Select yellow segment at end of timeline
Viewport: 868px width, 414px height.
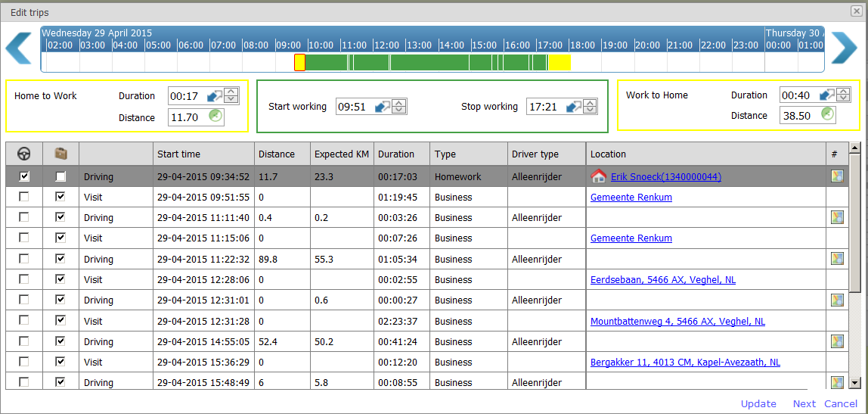click(559, 63)
